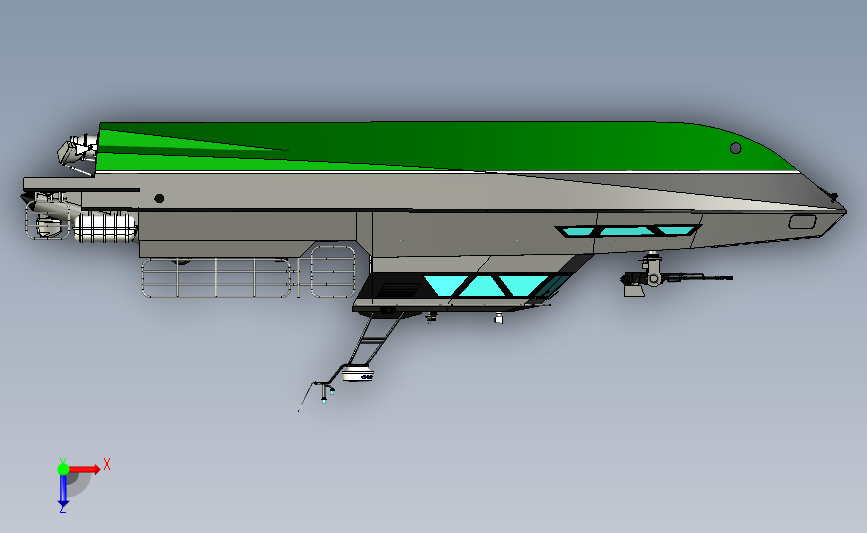Select the round hole on the green hull near bow
Image resolution: width=867 pixels, height=533 pixels.
coord(735,148)
